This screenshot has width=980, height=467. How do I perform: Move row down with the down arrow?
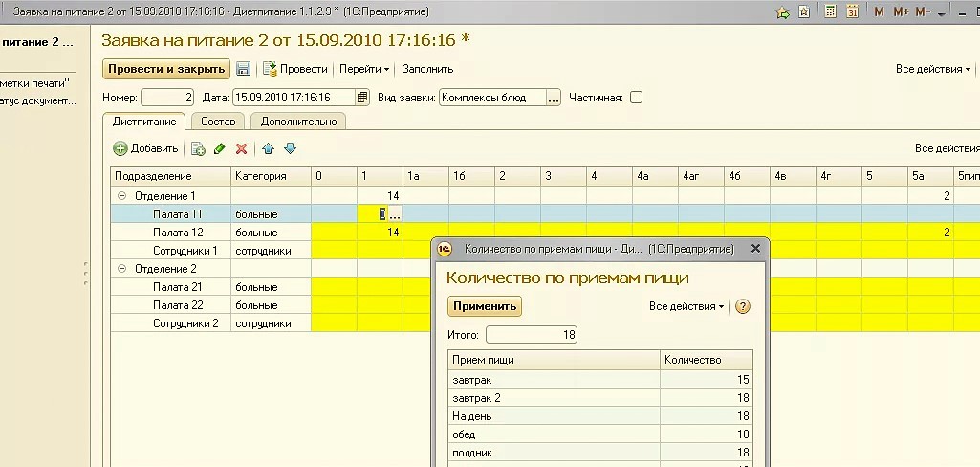click(x=291, y=148)
